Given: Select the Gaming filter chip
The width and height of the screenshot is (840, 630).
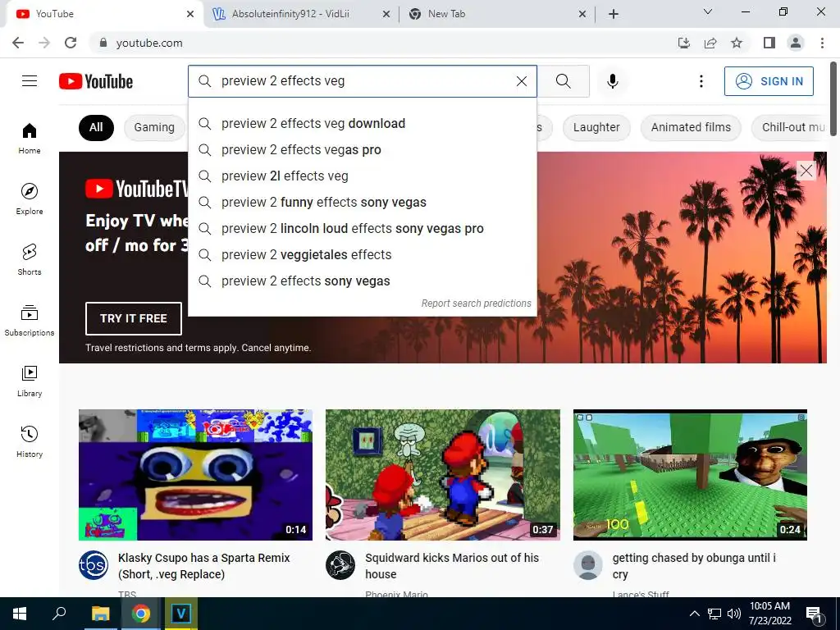Looking at the screenshot, I should [x=154, y=127].
